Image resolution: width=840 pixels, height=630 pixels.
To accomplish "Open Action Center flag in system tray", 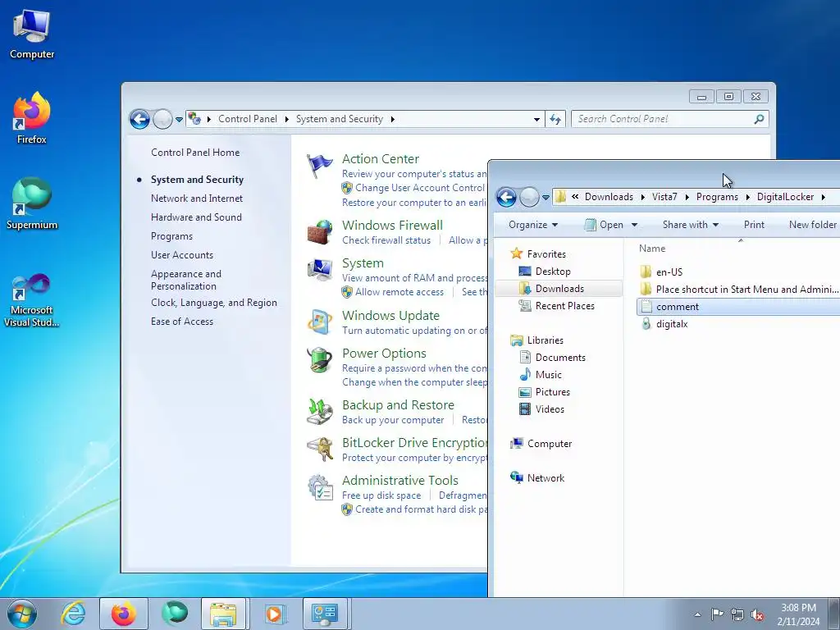I will tap(717, 614).
